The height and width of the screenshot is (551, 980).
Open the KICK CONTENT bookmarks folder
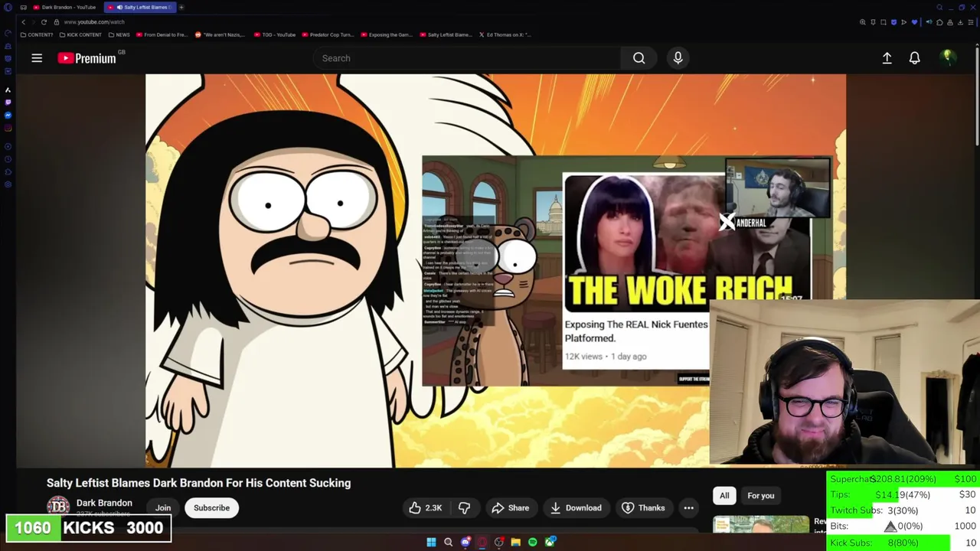pyautogui.click(x=80, y=34)
